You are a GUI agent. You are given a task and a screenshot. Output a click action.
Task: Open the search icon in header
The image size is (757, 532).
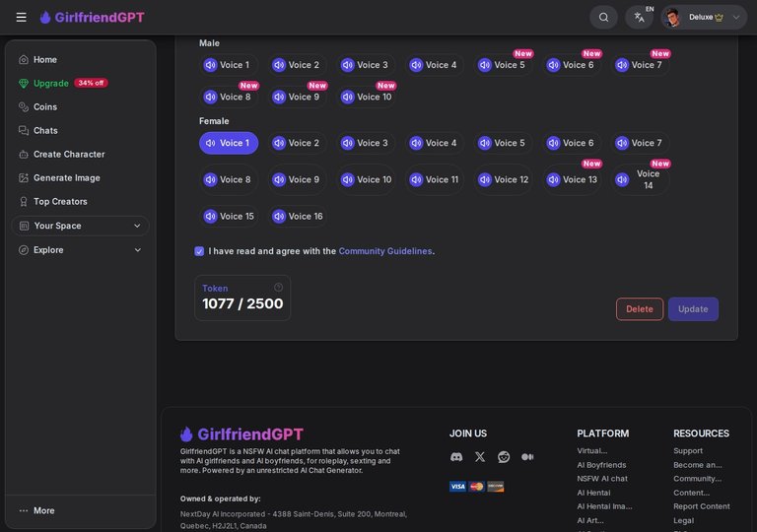pos(603,18)
